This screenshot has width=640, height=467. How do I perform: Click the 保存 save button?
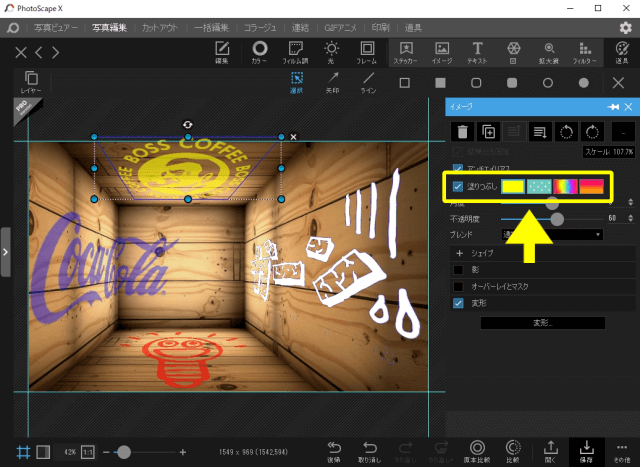[x=587, y=452]
